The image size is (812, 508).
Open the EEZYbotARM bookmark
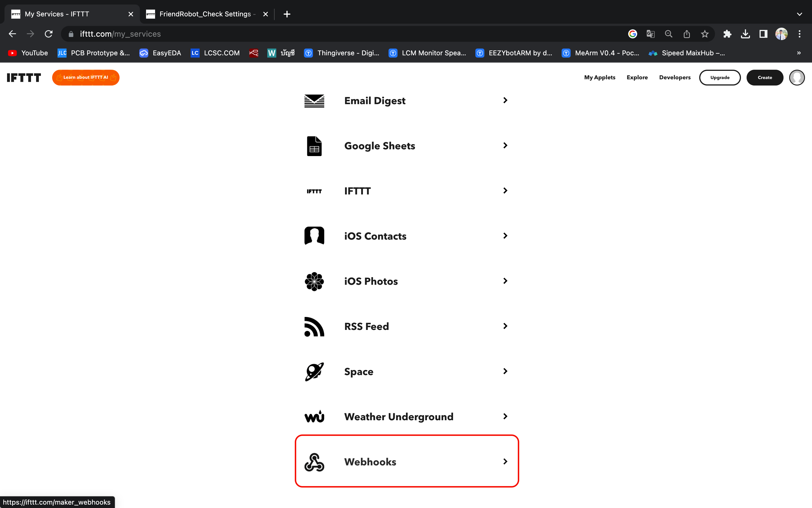(x=514, y=53)
